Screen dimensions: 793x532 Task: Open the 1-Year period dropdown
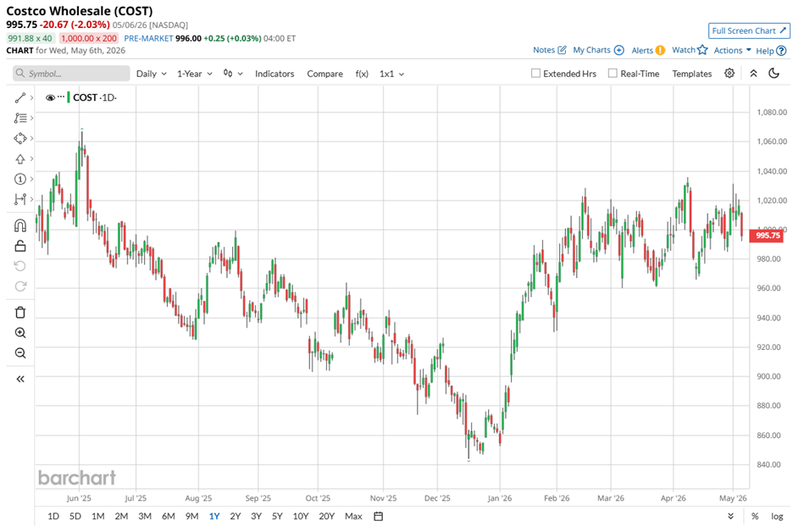194,74
